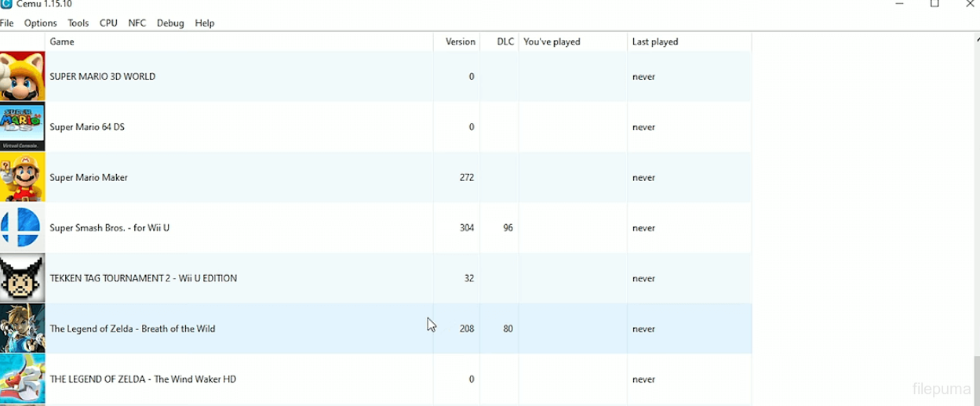The height and width of the screenshot is (406, 980).
Task: Maximize the Cemu window
Action: pyautogui.click(x=934, y=5)
